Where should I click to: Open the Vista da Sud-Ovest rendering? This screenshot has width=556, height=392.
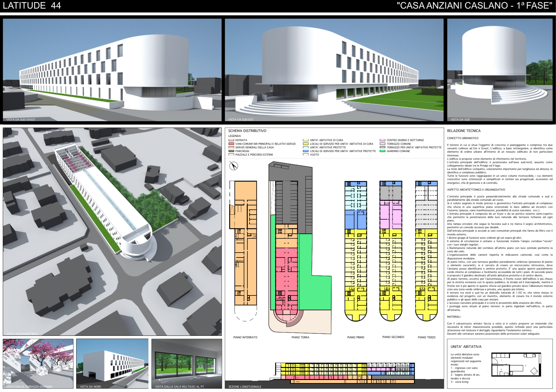tap(112, 70)
